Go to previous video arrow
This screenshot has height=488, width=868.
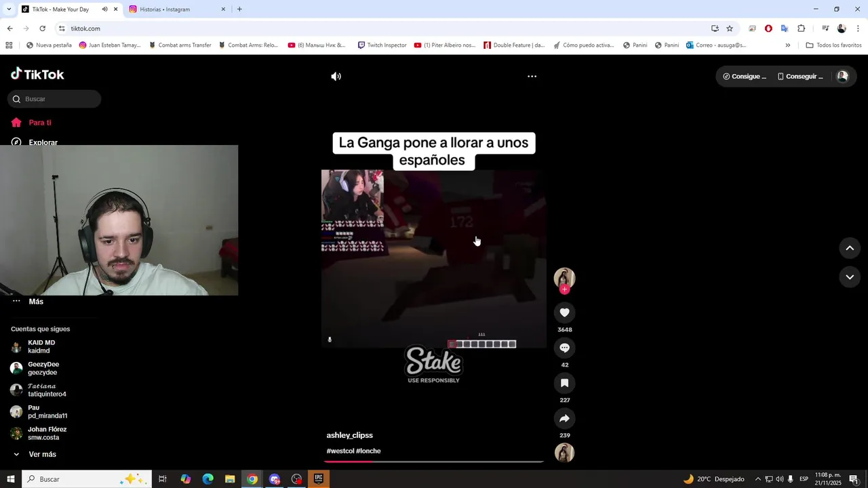[850, 248]
